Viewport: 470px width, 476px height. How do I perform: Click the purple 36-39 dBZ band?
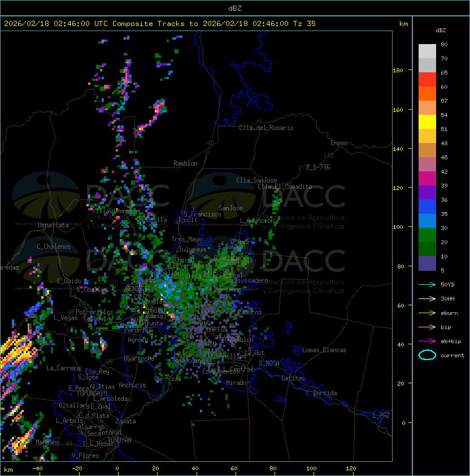click(x=427, y=192)
